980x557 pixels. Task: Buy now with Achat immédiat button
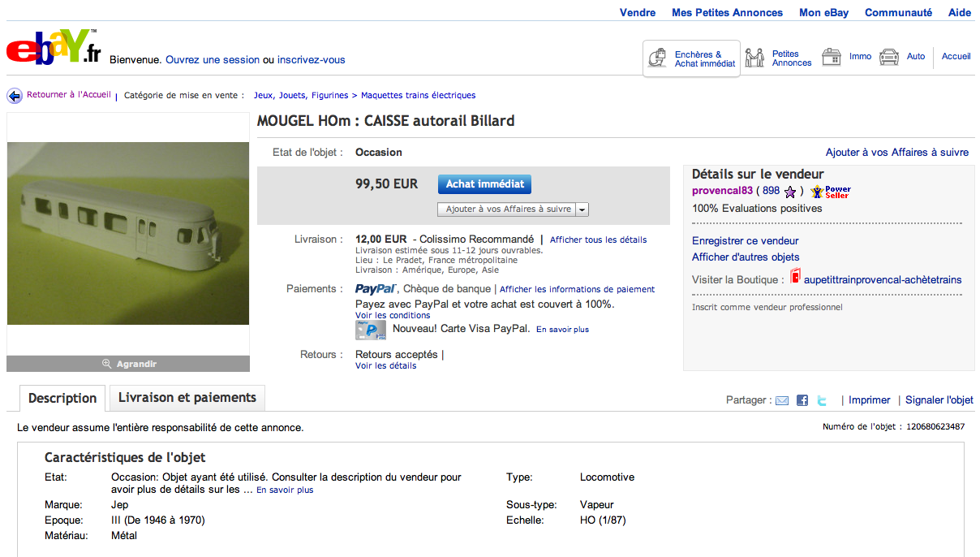tap(484, 184)
